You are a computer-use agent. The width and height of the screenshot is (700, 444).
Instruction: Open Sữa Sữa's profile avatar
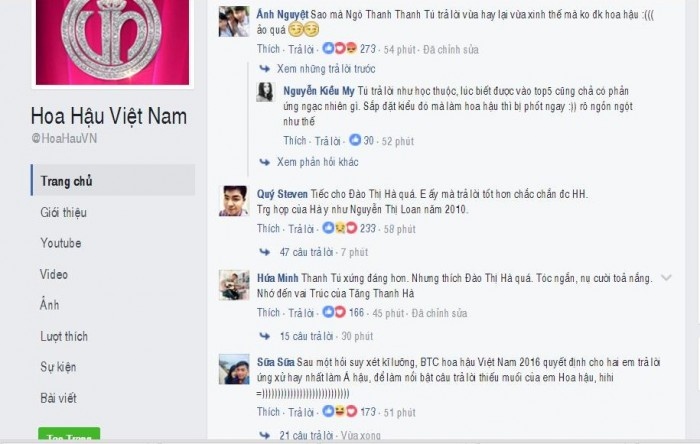click(x=234, y=369)
